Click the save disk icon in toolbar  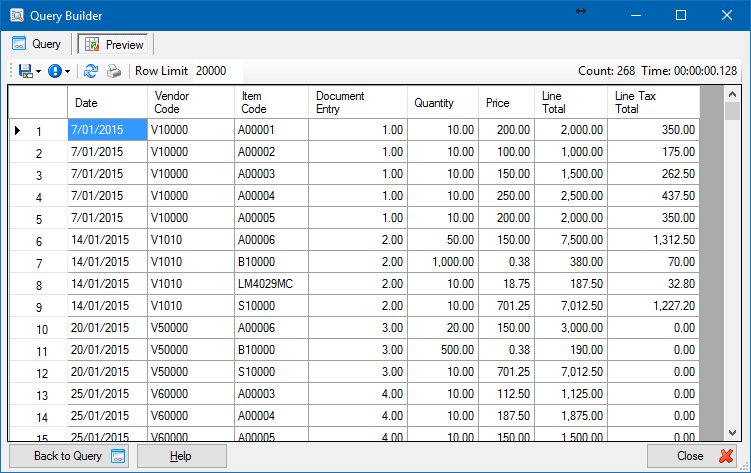point(25,71)
